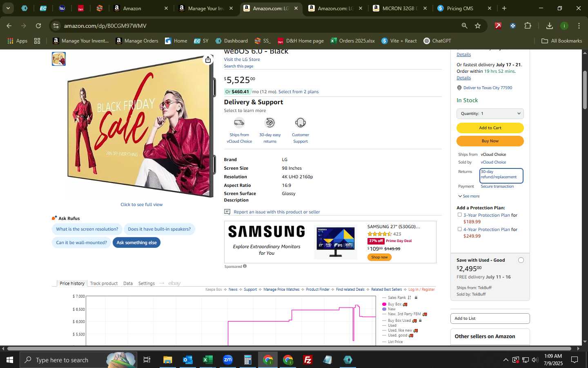Toggle List Price legend entry
This screenshot has height=368, width=588.
tap(392, 342)
